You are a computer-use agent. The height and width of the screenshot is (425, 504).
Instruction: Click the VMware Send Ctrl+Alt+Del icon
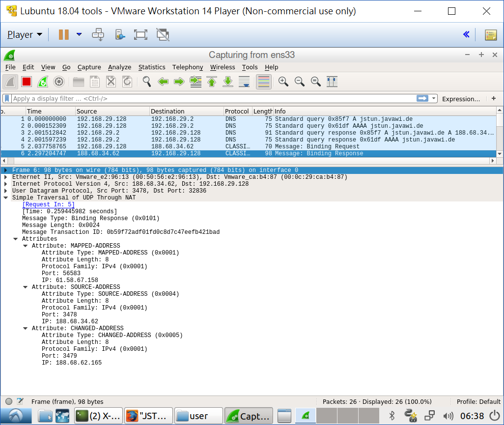point(98,34)
